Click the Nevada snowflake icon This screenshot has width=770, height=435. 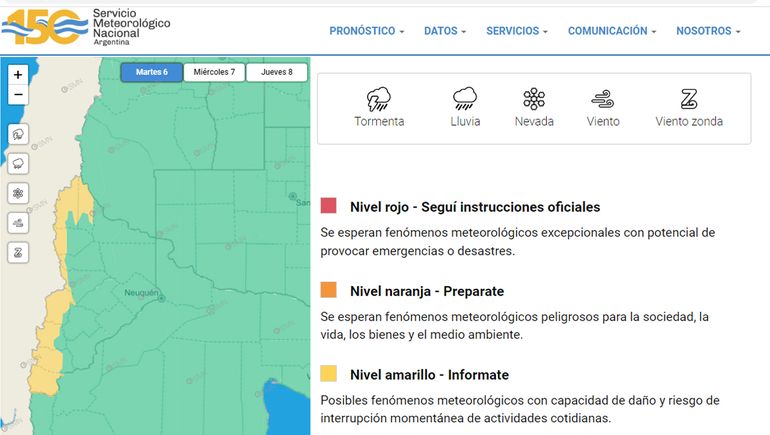pyautogui.click(x=534, y=99)
